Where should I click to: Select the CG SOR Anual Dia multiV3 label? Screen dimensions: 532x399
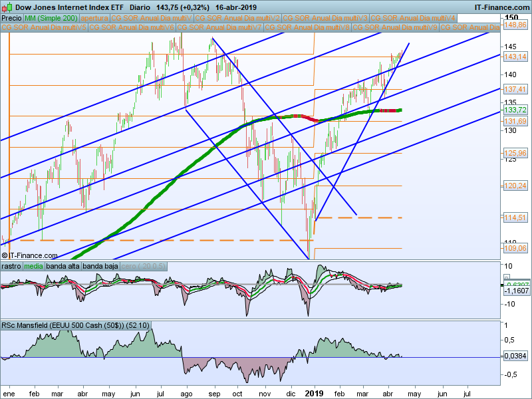point(325,18)
